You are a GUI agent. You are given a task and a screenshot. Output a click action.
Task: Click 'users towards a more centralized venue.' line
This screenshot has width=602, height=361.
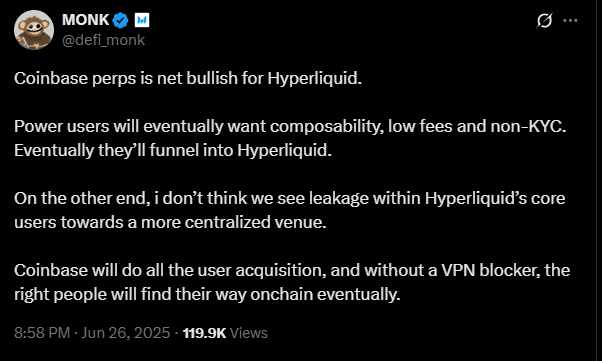click(170, 222)
